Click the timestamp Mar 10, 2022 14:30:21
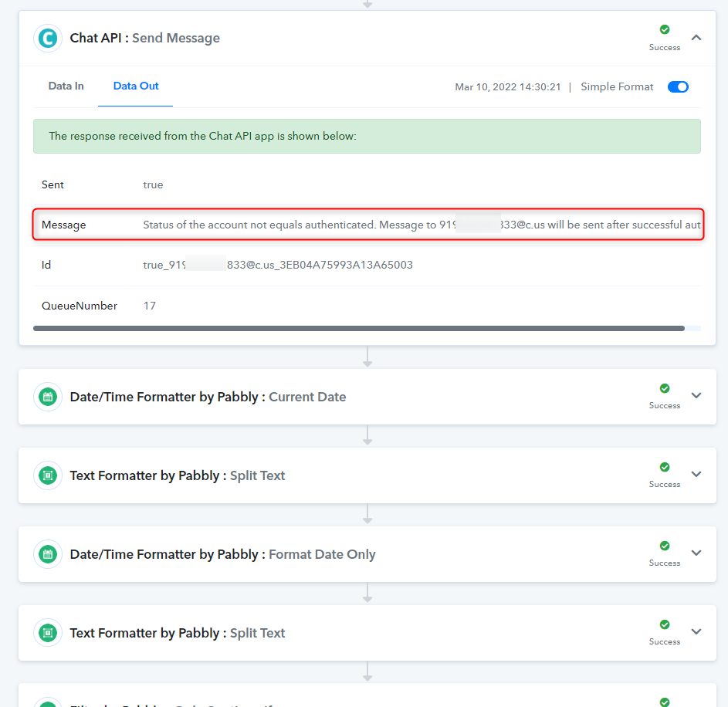 (x=508, y=86)
